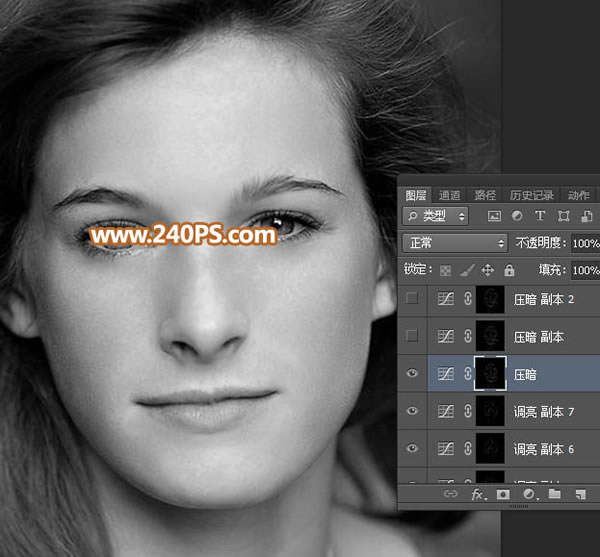Select the 压暗 layer name
600x557 pixels.
point(525,374)
